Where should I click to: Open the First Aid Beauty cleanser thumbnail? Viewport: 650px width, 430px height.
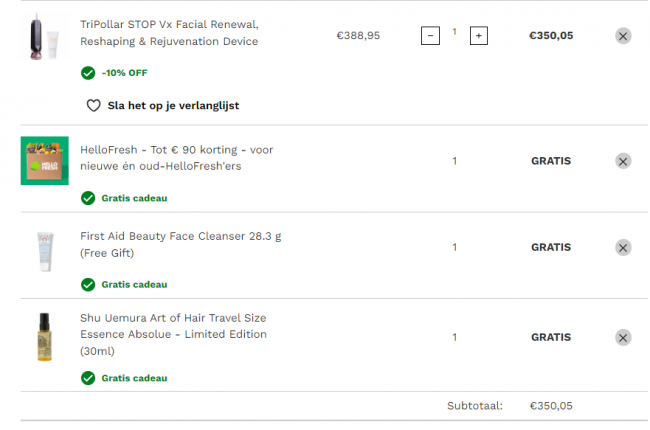pyautogui.click(x=44, y=250)
